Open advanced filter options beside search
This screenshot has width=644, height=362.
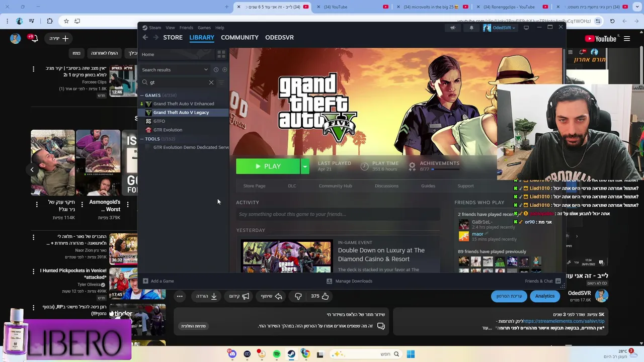click(x=221, y=82)
